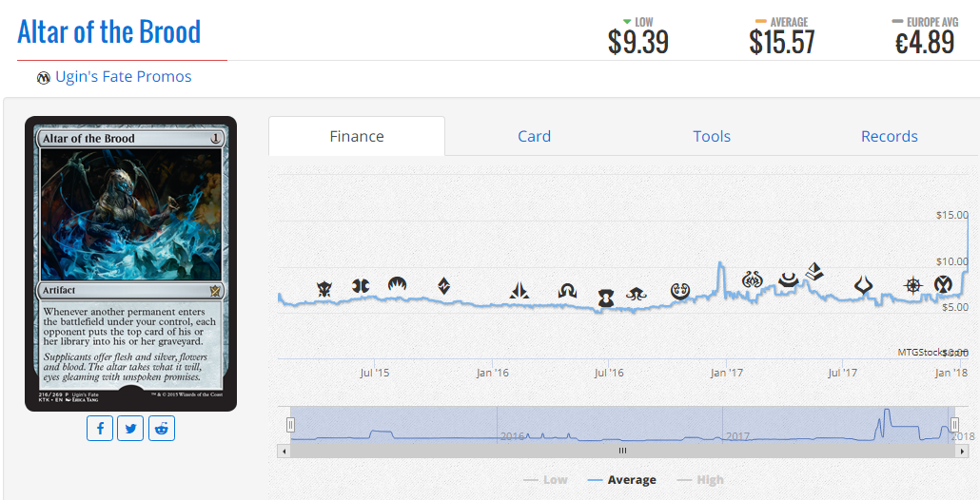
Task: Click the Shadows over Innistrad set symbol
Action: pos(567,290)
